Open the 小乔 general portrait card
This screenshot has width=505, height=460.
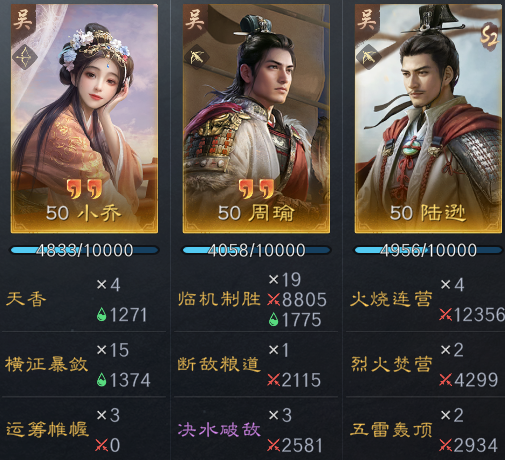(x=84, y=119)
